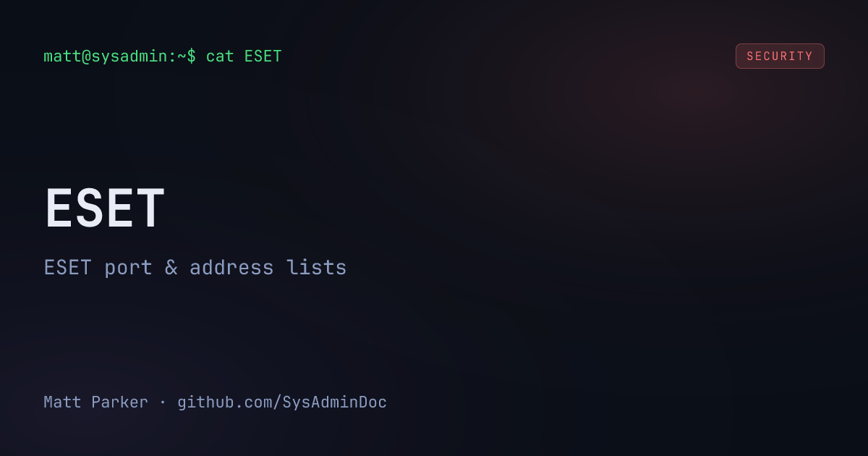Image resolution: width=868 pixels, height=456 pixels.
Task: Click the ampersand in the subtitle
Action: pyautogui.click(x=171, y=268)
